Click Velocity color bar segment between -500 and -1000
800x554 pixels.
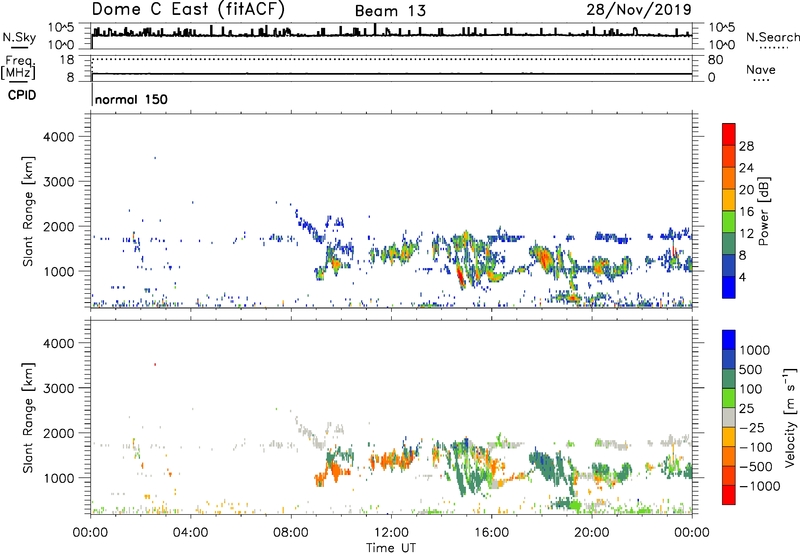pos(729,475)
